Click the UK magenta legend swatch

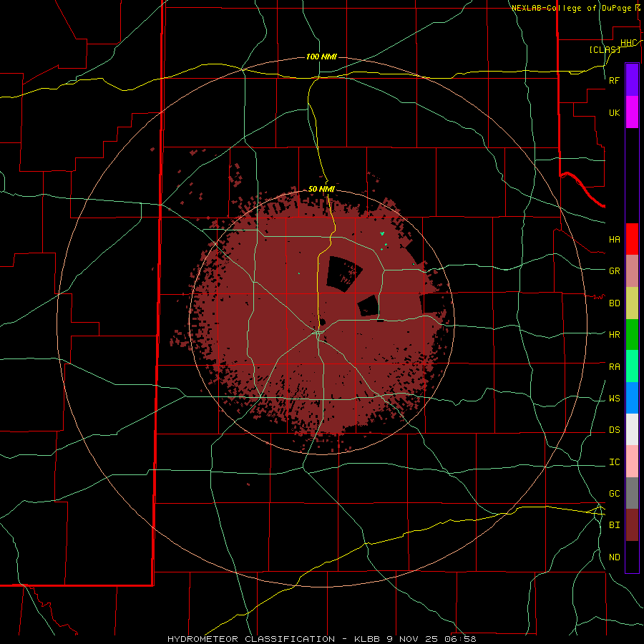tap(632, 112)
